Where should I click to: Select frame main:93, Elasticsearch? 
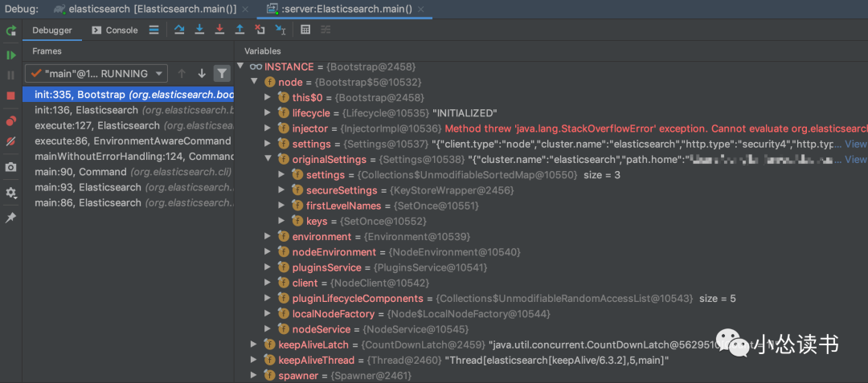pyautogui.click(x=129, y=187)
